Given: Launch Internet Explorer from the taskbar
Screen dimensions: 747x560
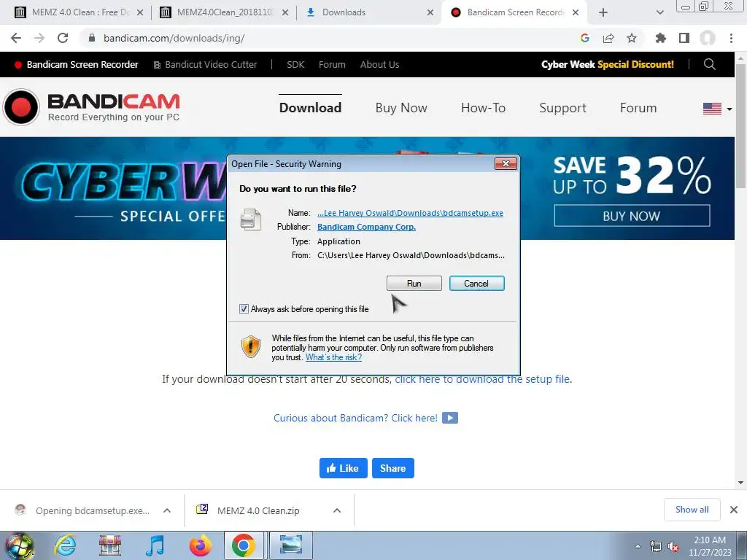Looking at the screenshot, I should (x=65, y=545).
